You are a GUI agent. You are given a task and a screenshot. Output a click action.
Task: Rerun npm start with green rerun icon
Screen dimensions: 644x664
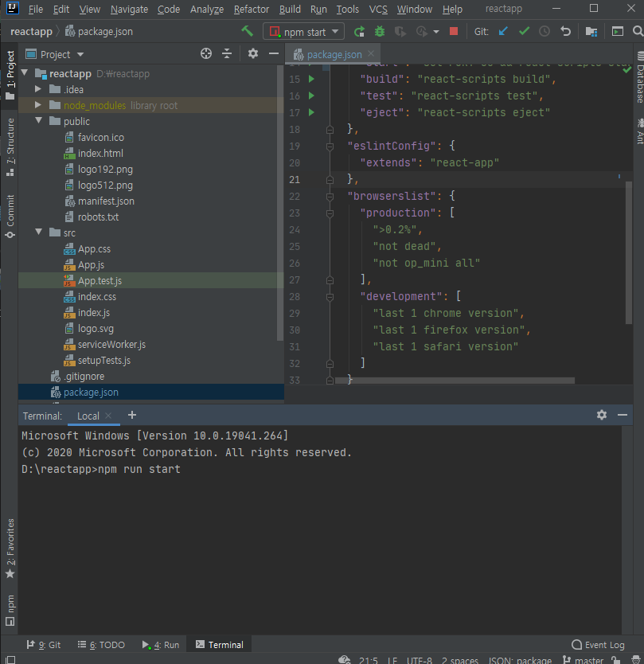point(359,32)
